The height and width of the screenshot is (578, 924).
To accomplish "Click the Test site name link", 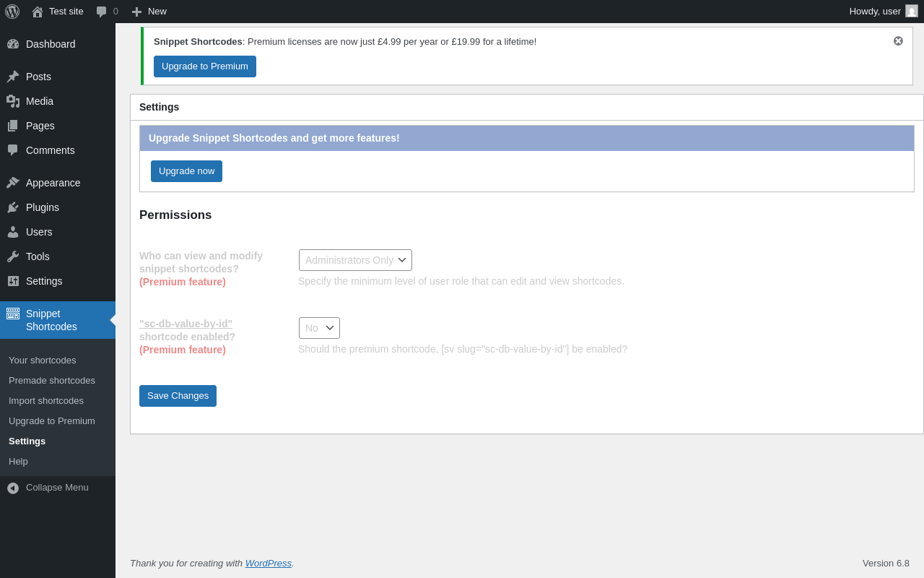I will click(66, 12).
